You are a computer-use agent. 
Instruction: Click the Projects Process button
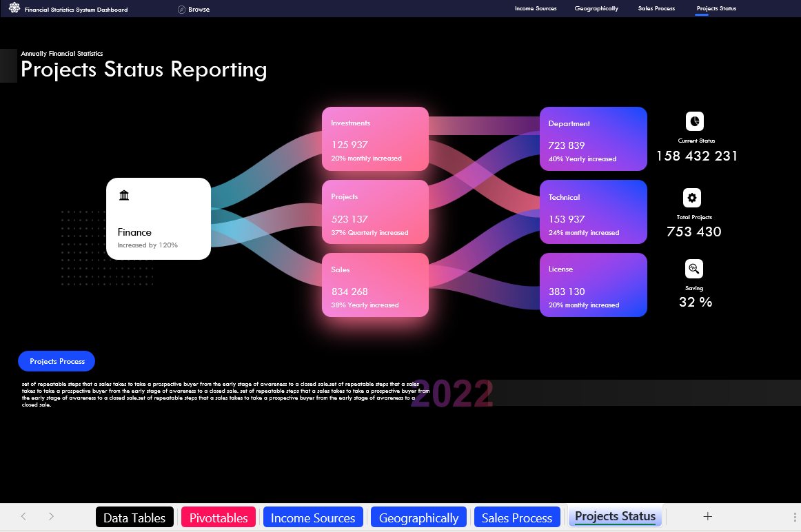[57, 360]
